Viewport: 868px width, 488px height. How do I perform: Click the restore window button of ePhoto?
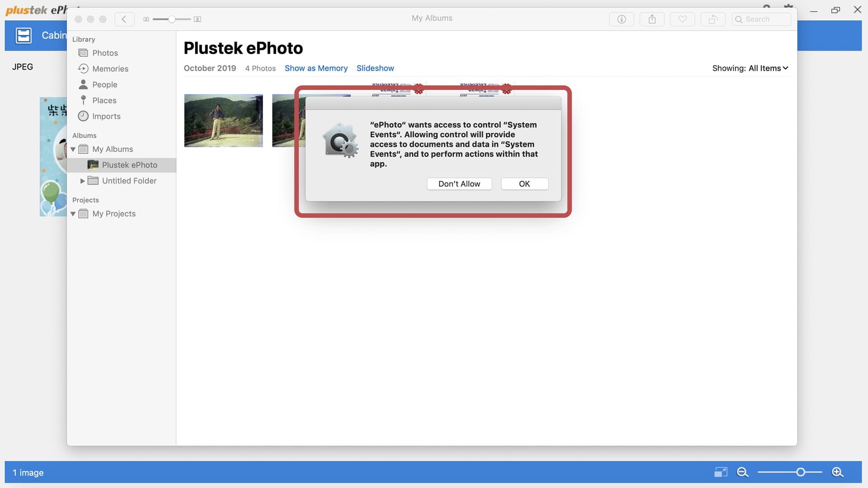coord(835,10)
